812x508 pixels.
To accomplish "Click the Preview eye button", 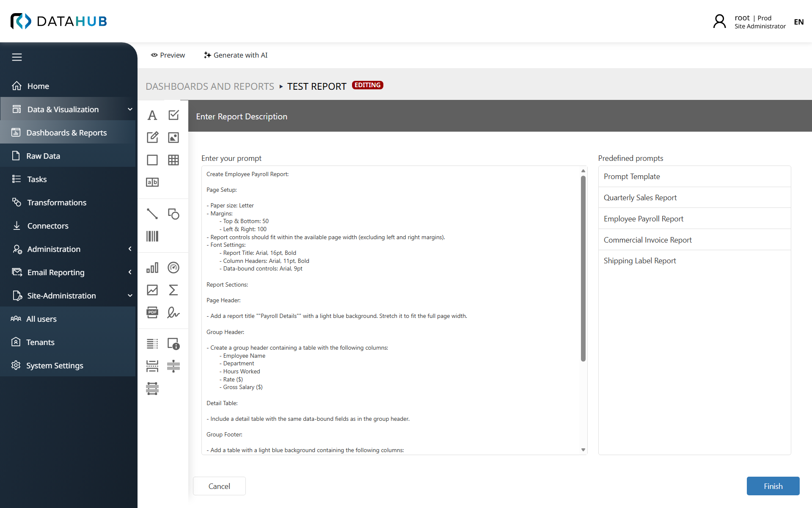I will click(x=168, y=55).
